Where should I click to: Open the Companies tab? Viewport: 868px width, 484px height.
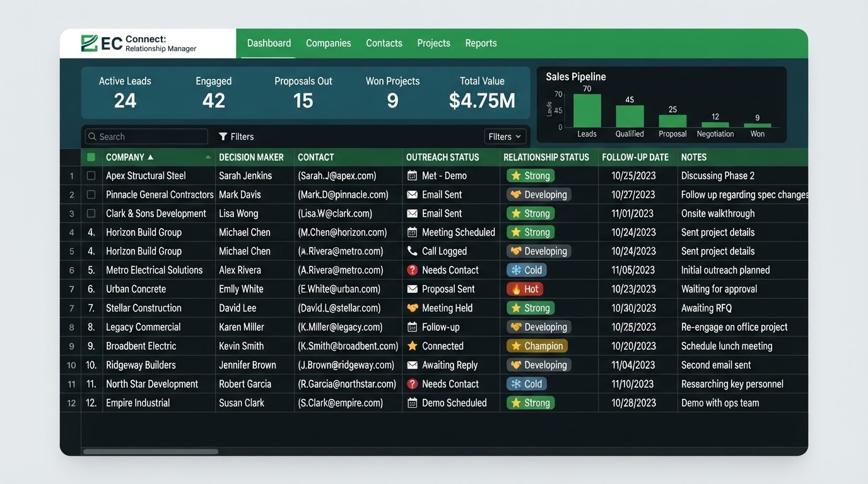pyautogui.click(x=328, y=43)
